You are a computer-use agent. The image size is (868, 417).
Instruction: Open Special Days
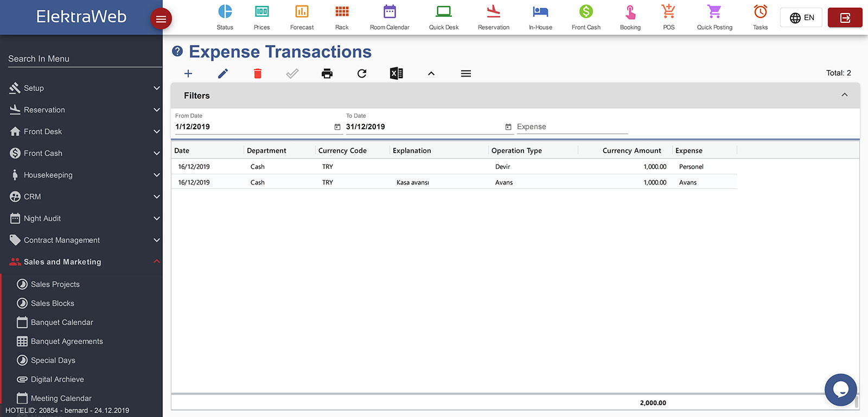coord(53,360)
